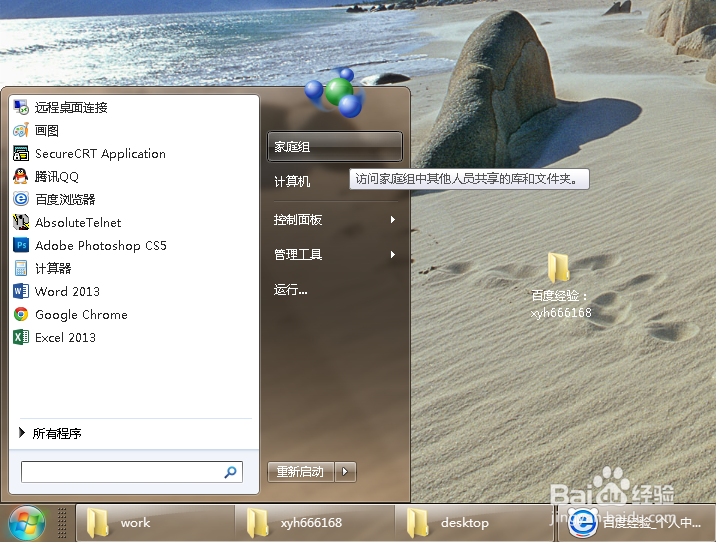Open the 远程桌面连接 program icon
The width and height of the screenshot is (716, 542).
[x=21, y=107]
